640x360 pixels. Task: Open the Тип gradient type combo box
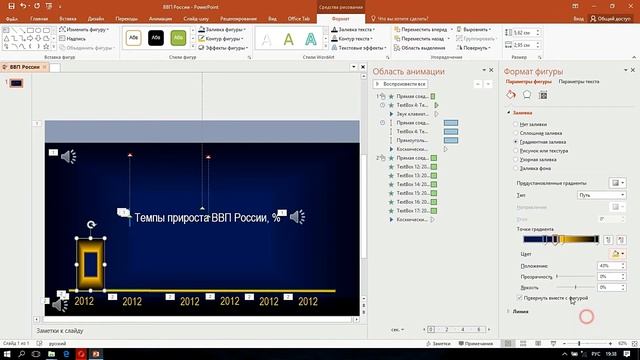(601, 196)
